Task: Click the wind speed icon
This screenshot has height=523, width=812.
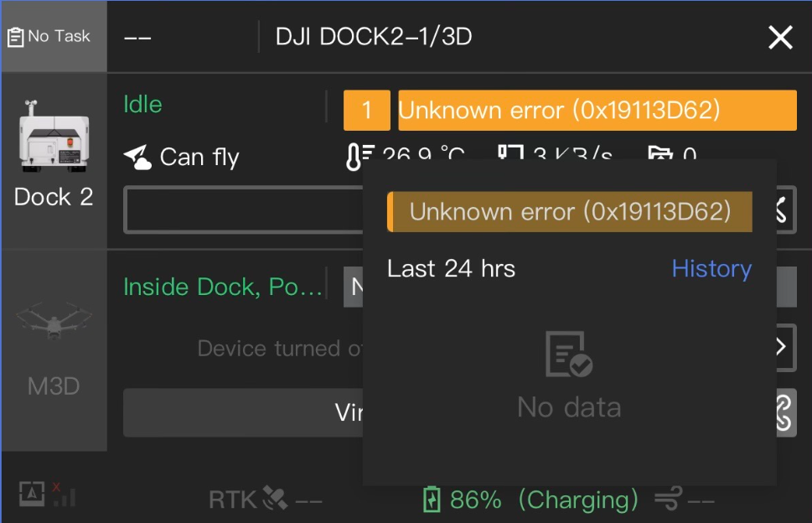Action: coord(669,499)
